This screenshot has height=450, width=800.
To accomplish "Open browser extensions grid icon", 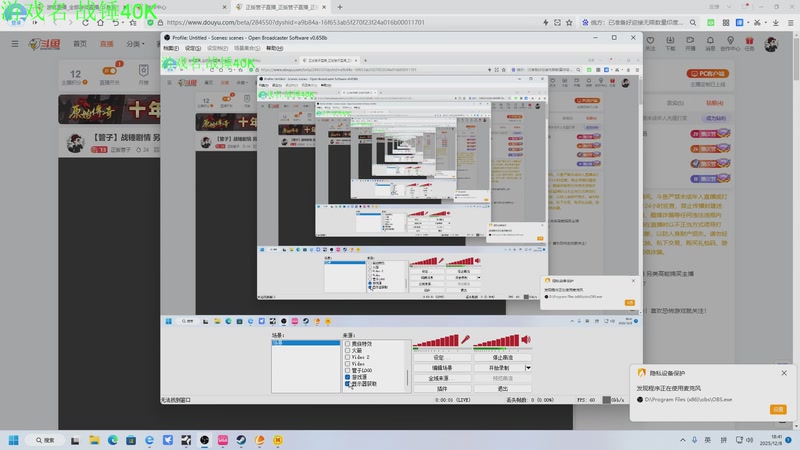I will pos(726,22).
